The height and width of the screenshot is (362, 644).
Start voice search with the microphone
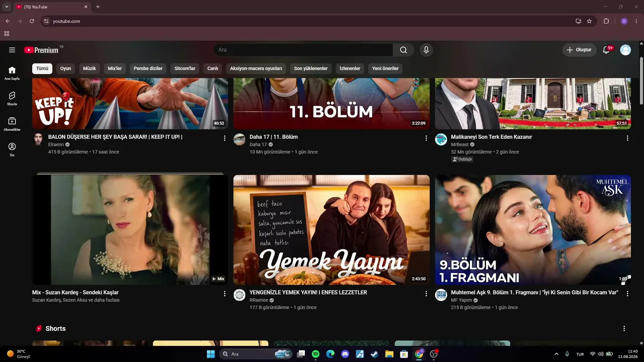[x=426, y=50]
